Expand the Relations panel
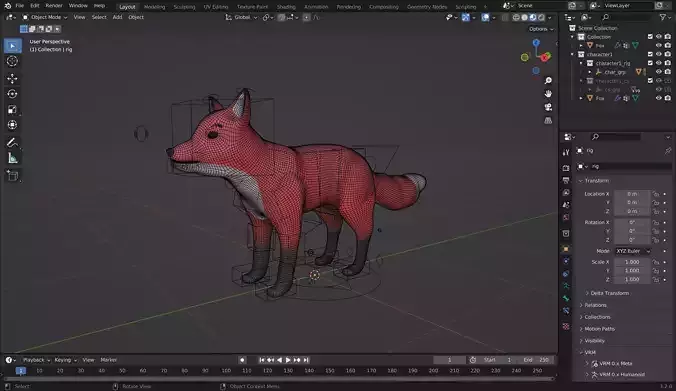The height and width of the screenshot is (391, 676). point(595,305)
